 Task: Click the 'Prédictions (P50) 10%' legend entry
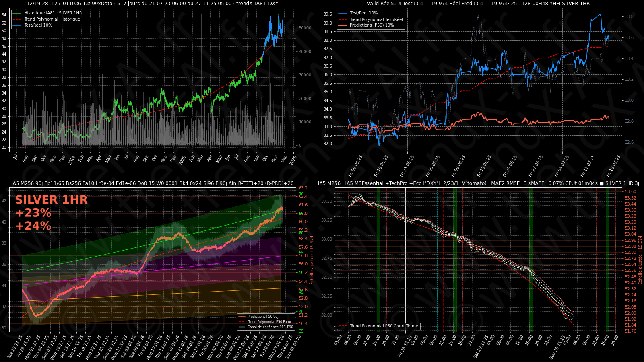tap(372, 25)
